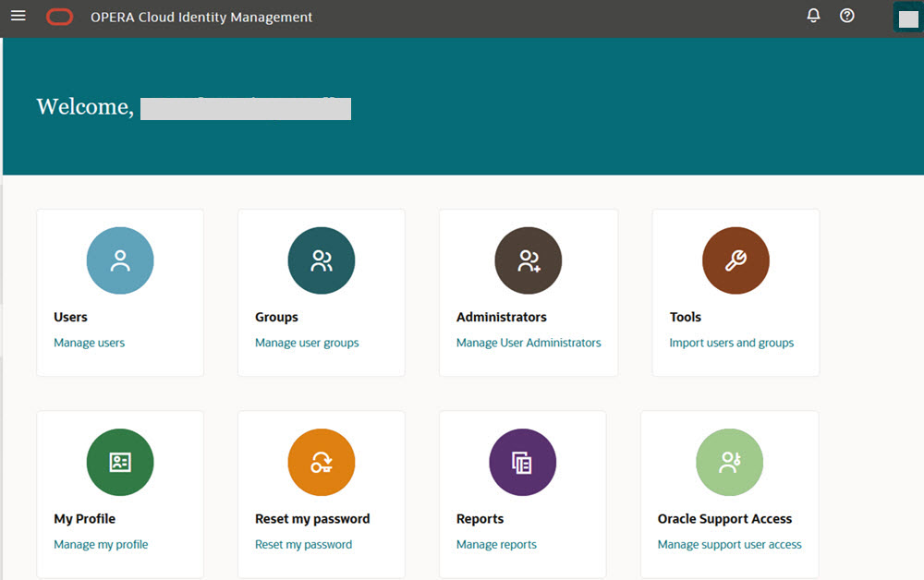The image size is (924, 580).
Task: Open Manage user groups
Action: 306,343
